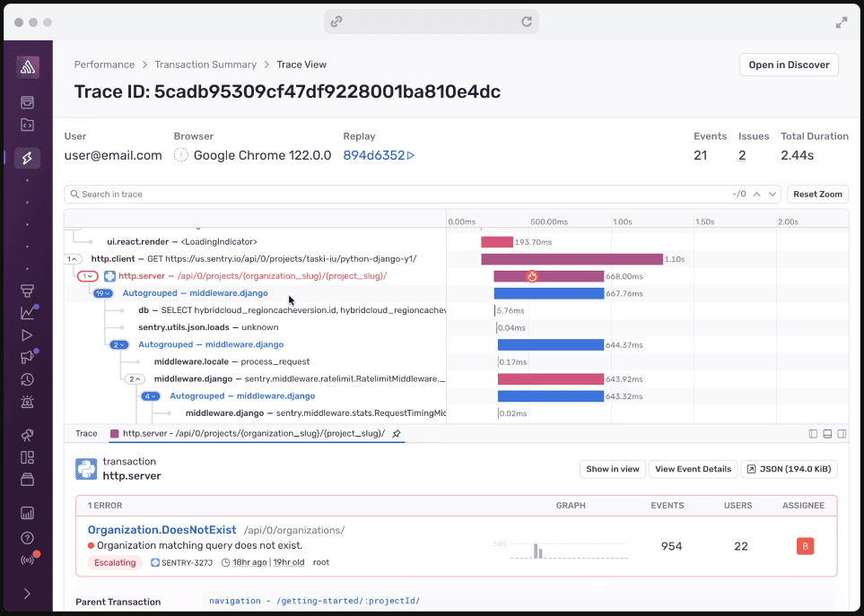Click assignee B avatar
The width and height of the screenshot is (864, 616).
coord(805,546)
